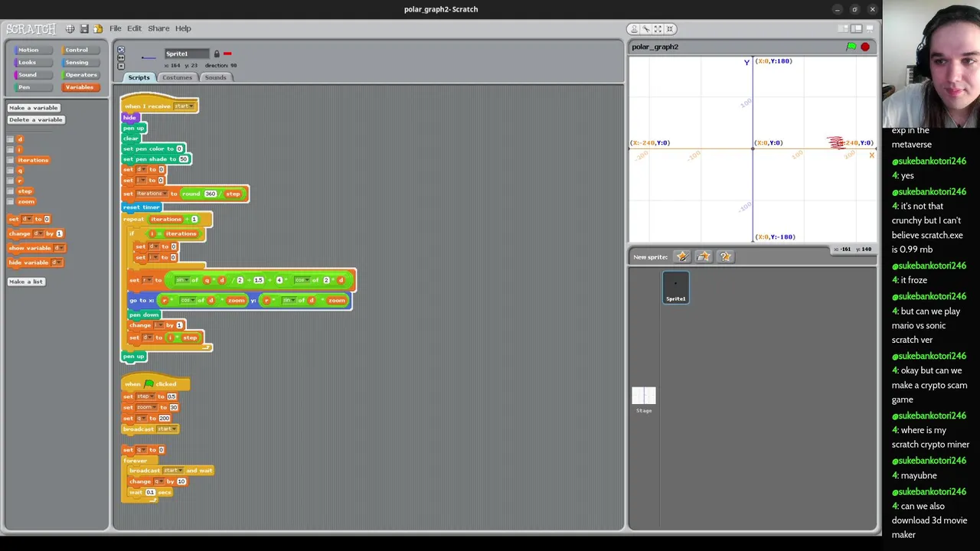This screenshot has width=980, height=551.
Task: Select the Sprite1 thumbnail
Action: [x=675, y=287]
